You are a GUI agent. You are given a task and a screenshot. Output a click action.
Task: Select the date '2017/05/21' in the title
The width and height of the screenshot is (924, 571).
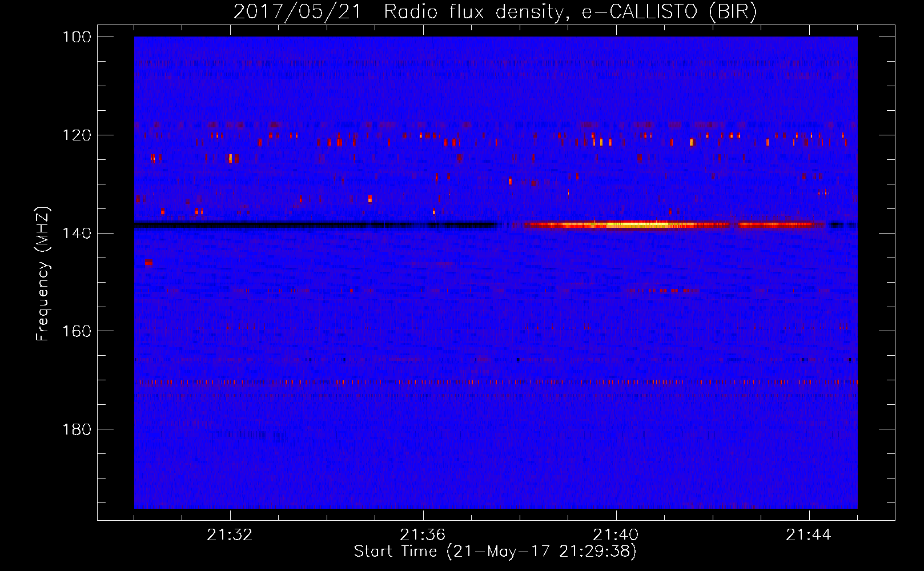tap(297, 12)
